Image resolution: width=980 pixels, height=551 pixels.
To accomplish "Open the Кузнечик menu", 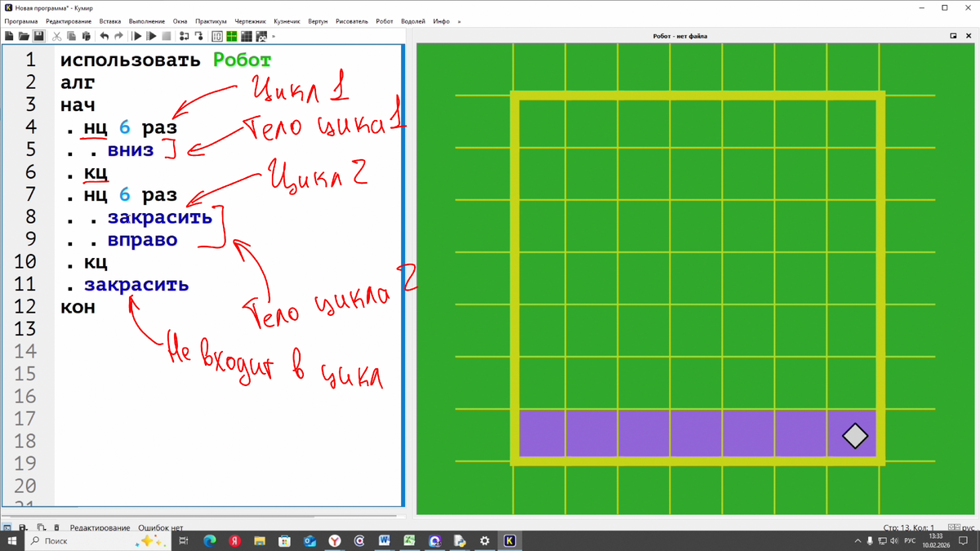I will [287, 21].
